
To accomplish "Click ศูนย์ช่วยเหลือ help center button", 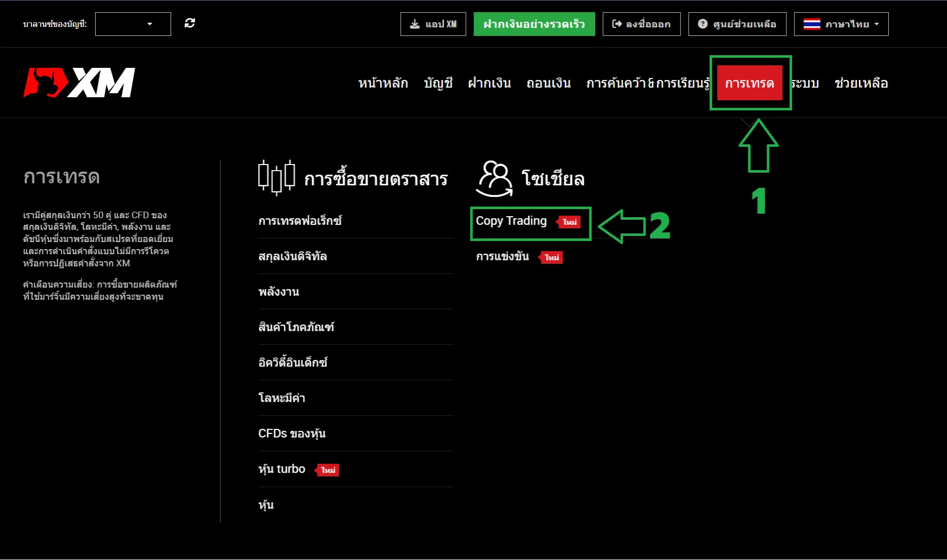I will point(737,23).
